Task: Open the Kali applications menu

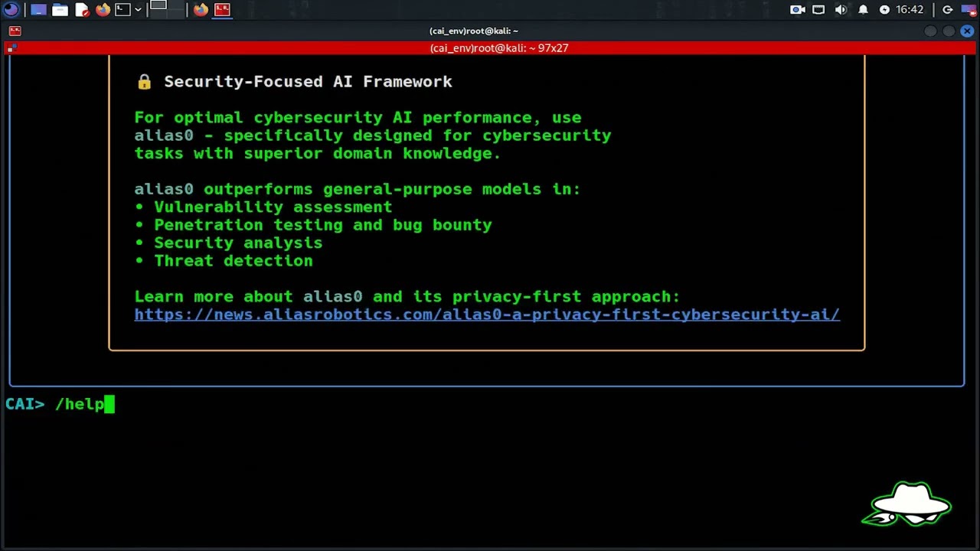Action: [x=11, y=10]
